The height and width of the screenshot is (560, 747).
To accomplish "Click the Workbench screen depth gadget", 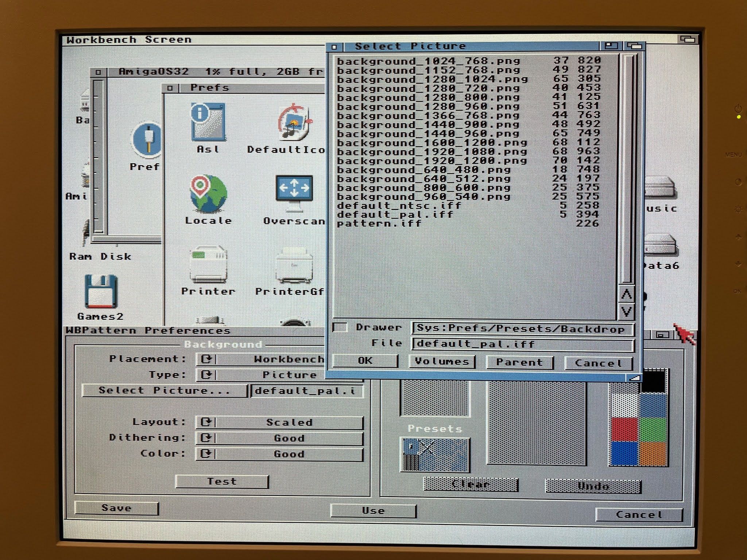I will pos(688,39).
